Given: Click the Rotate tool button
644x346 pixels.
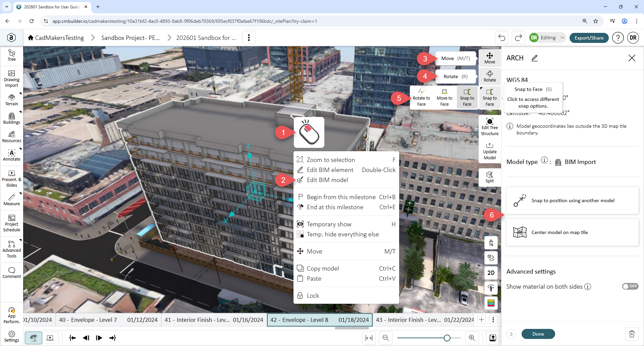Looking at the screenshot, I should click(490, 76).
